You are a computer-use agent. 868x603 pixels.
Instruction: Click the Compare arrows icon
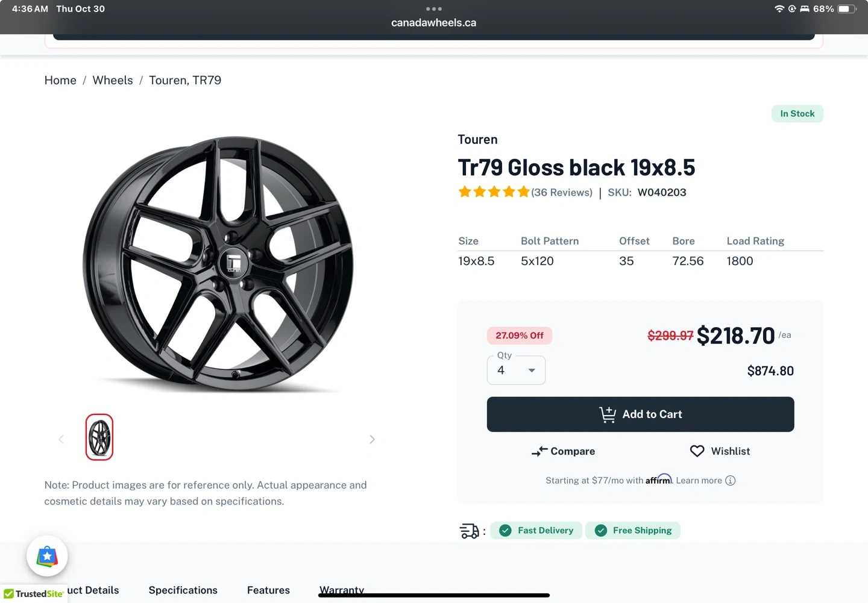point(539,451)
